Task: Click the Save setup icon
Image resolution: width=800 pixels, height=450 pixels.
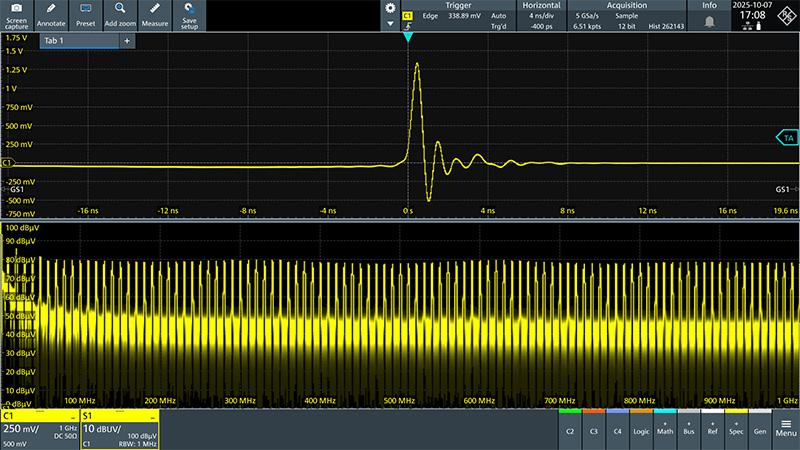Action: tap(189, 14)
